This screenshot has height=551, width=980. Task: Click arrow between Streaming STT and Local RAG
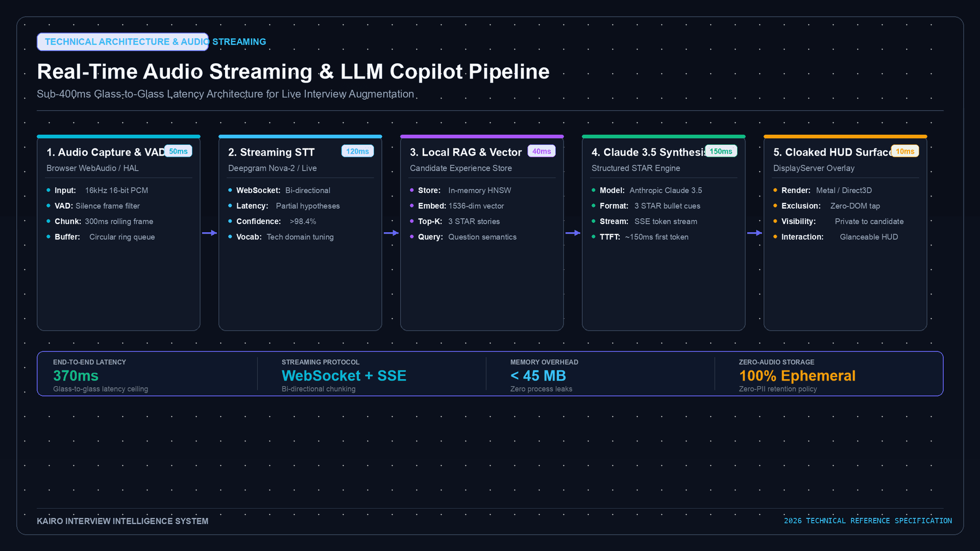[391, 233]
